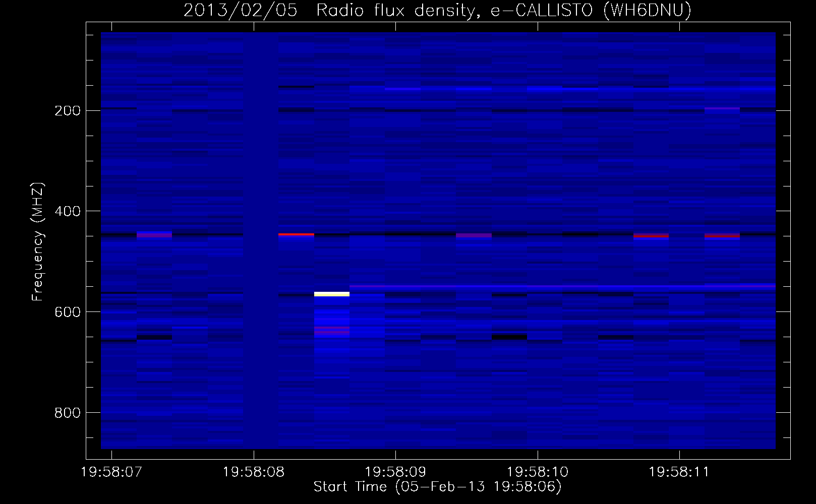Click the 19:58:10 time tick label
The height and width of the screenshot is (504, 816).
click(538, 472)
